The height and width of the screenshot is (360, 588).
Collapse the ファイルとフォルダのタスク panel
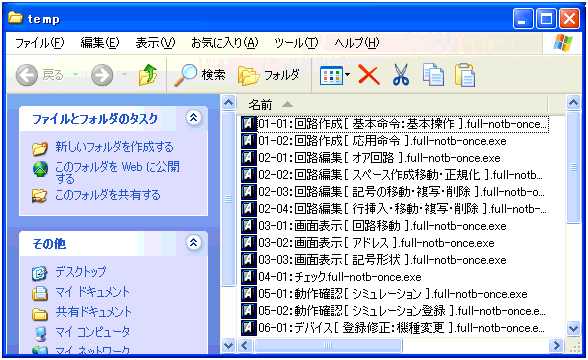pyautogui.click(x=194, y=118)
